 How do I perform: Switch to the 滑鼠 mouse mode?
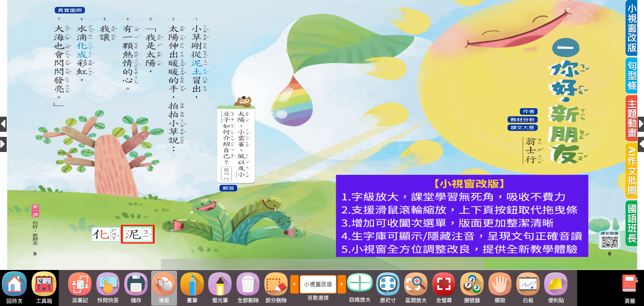pyautogui.click(x=164, y=284)
